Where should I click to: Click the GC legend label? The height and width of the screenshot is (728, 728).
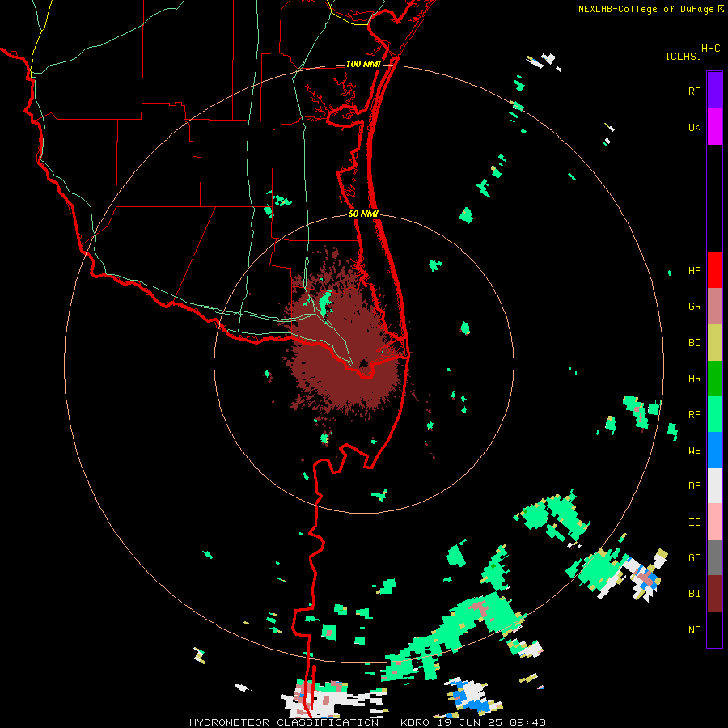694,558
